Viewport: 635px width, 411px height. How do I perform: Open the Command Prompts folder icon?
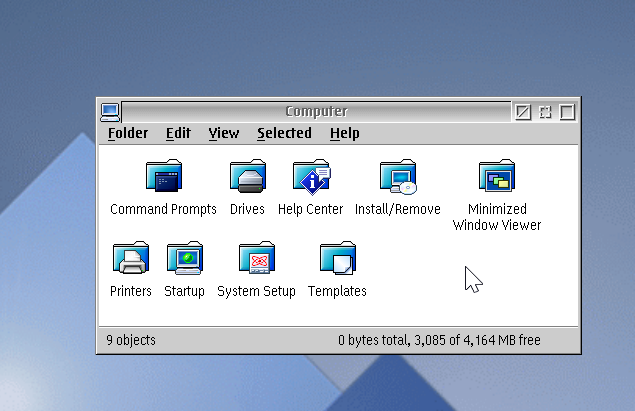[x=163, y=178]
